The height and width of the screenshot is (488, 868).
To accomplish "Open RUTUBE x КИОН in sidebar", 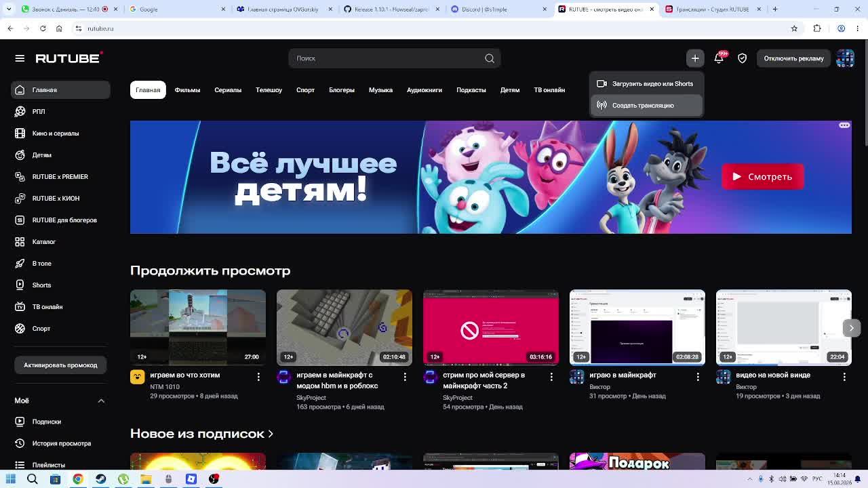I will [x=60, y=199].
